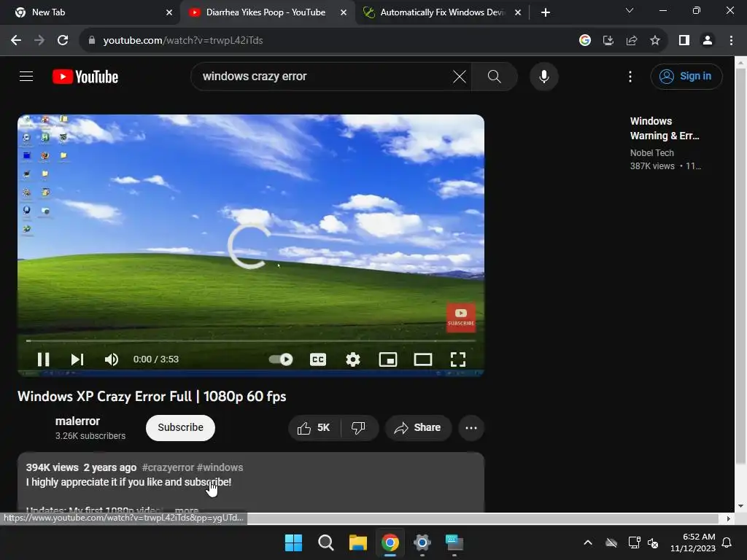Open the Chrome profile menu
This screenshot has height=560, width=747.
point(708,41)
